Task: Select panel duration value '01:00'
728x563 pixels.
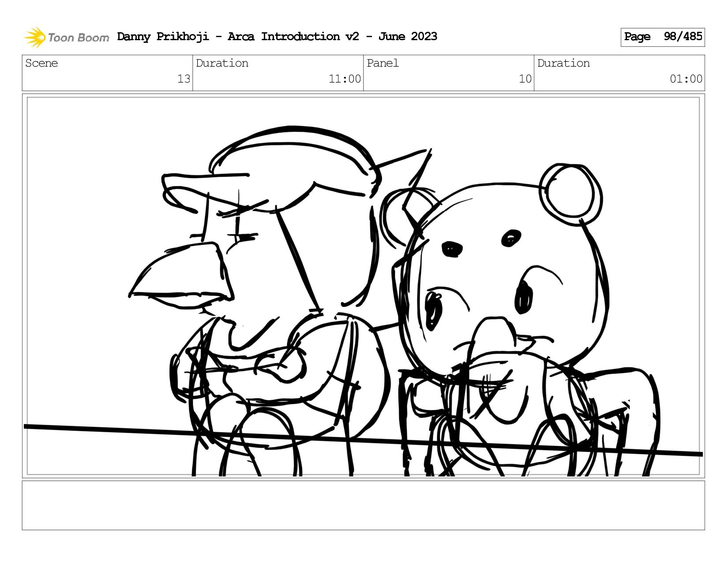Action: tap(686, 79)
